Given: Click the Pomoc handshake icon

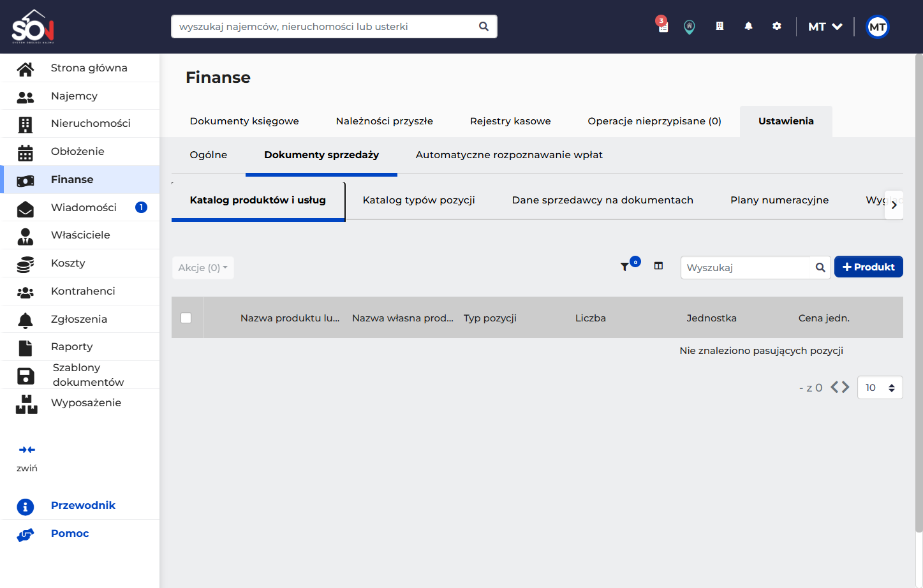Looking at the screenshot, I should pos(26,534).
